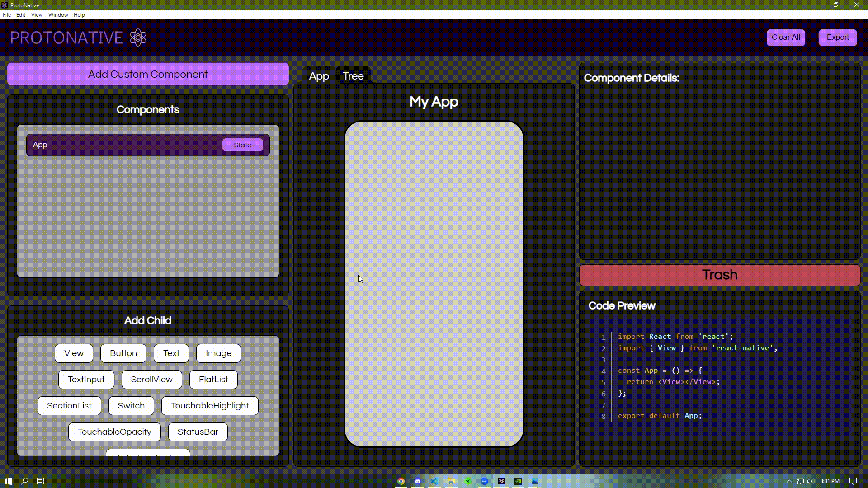Click the Add Custom Component button

[x=148, y=74]
